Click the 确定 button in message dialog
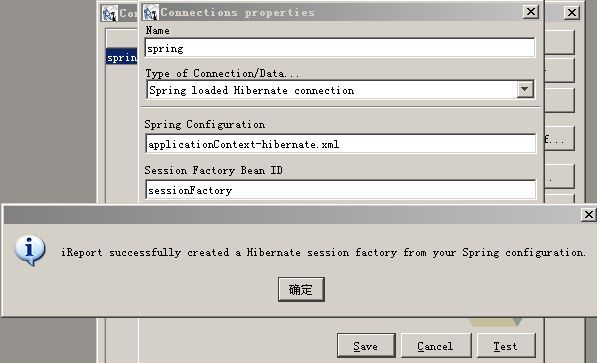Image resolution: width=597 pixels, height=363 pixels. pyautogui.click(x=301, y=289)
